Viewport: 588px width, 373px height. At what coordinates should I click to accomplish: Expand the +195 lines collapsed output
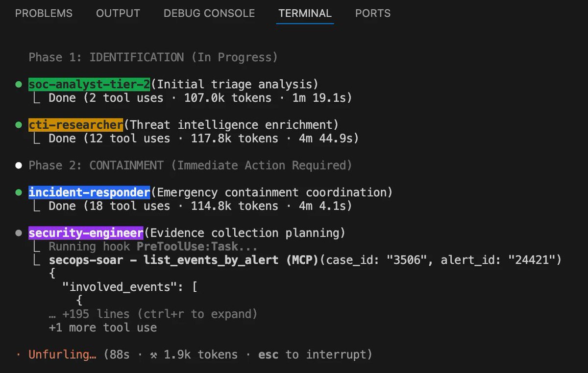click(153, 314)
